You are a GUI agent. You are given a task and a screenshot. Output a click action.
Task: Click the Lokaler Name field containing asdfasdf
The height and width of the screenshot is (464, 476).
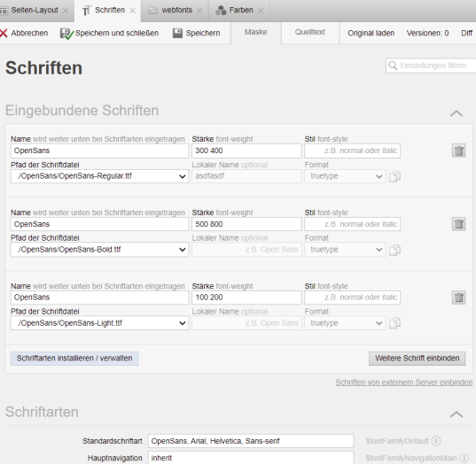[x=246, y=176]
